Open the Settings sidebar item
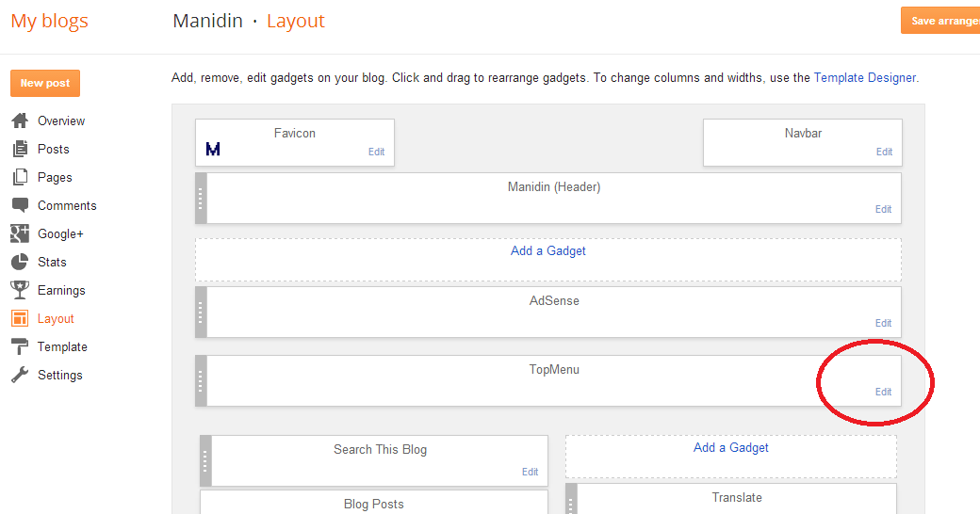Viewport: 980px width, 514px height. pos(59,375)
